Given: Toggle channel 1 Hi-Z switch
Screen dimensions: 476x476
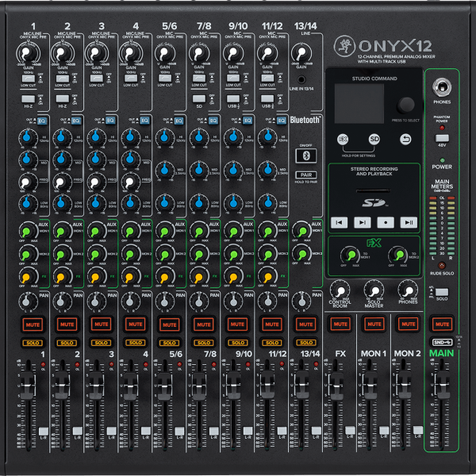Looking at the screenshot, I should [29, 98].
